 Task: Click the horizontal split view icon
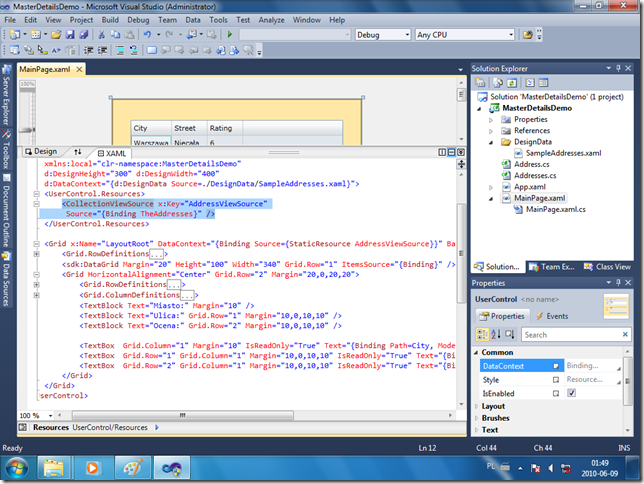451,152
